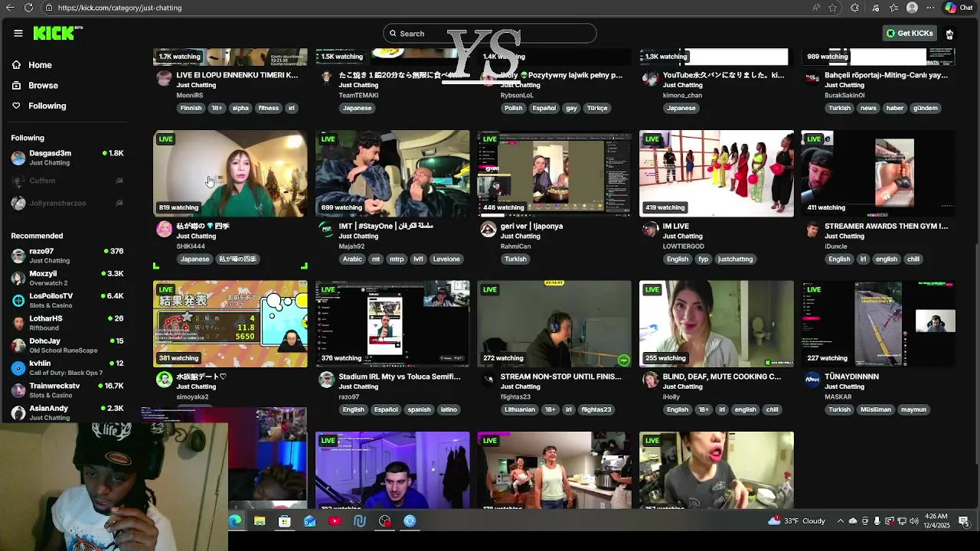Open File Explorer in taskbar

point(260,521)
